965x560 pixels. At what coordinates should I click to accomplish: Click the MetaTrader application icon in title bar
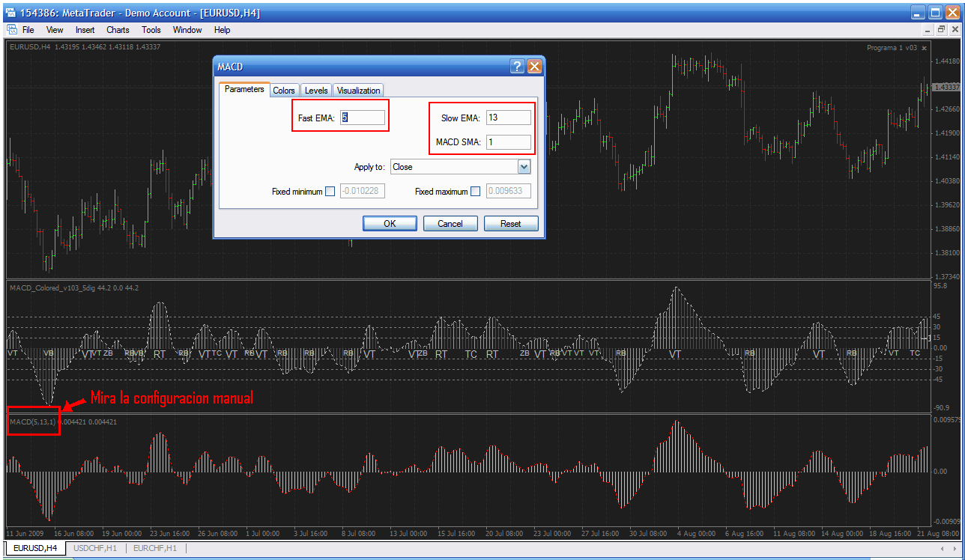pos(10,13)
